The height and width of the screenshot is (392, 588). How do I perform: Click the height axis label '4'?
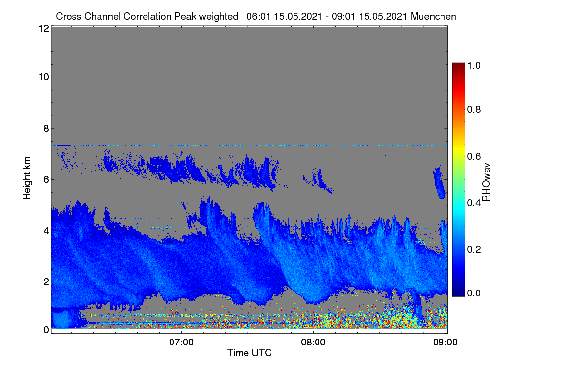[46, 230]
